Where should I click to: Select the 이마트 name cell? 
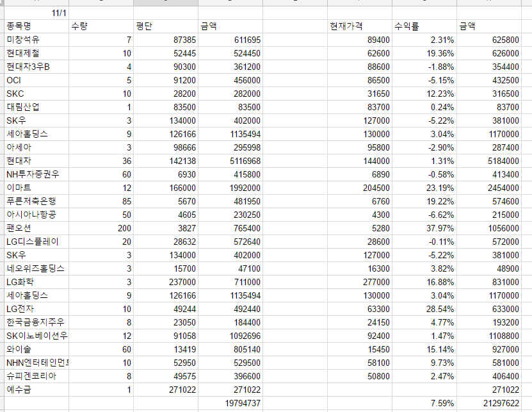(36, 188)
